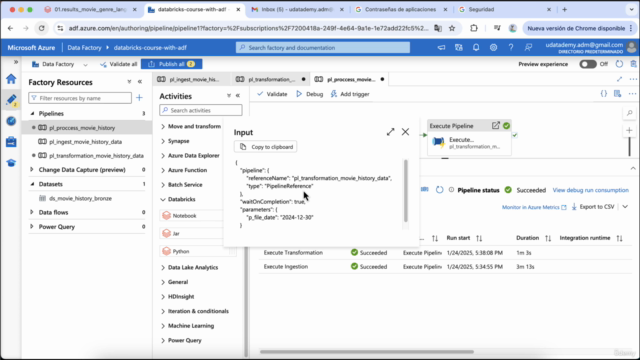Open Monitor in Azure Metrics link

pos(534,207)
